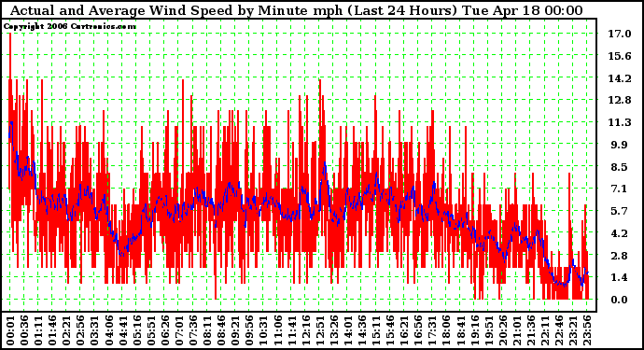Select the 14.2 y-axis label
This screenshot has height=350, width=644.
pyautogui.click(x=620, y=78)
